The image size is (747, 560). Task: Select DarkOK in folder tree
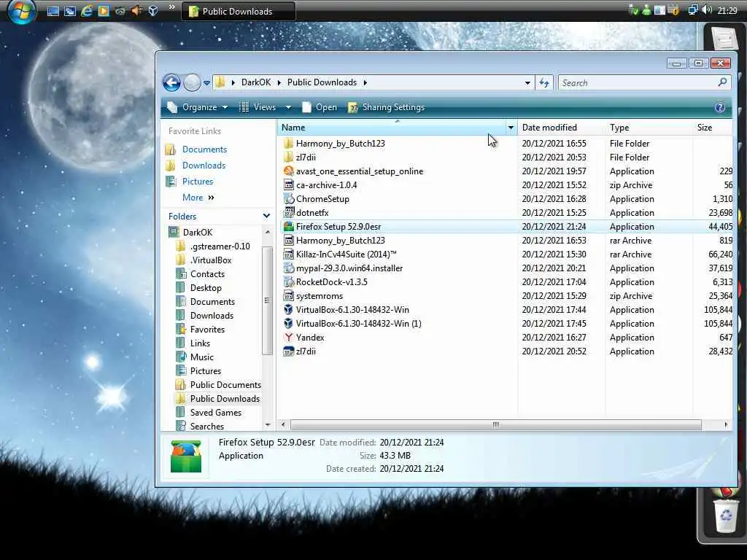[x=198, y=233]
